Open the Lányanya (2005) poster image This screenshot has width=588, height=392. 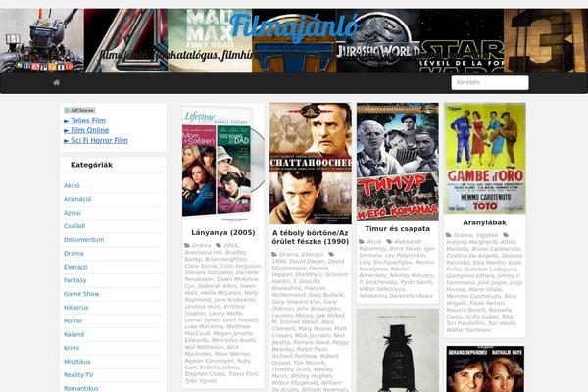223,164
